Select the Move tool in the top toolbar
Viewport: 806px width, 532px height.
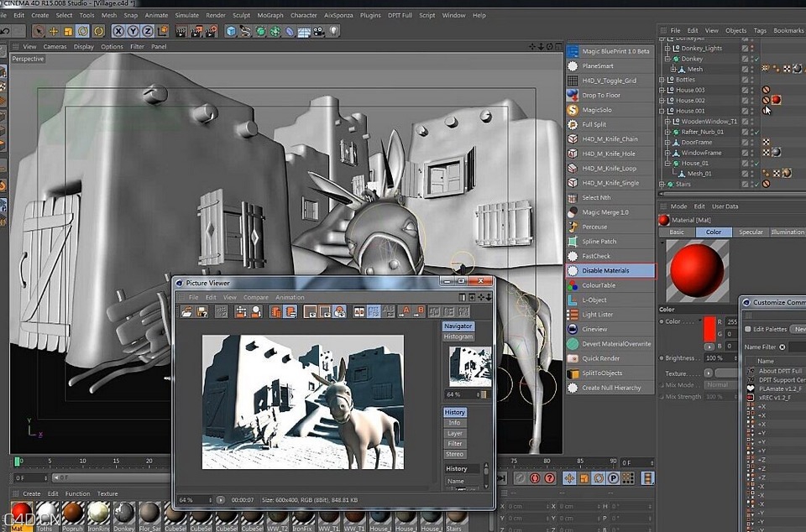53,29
